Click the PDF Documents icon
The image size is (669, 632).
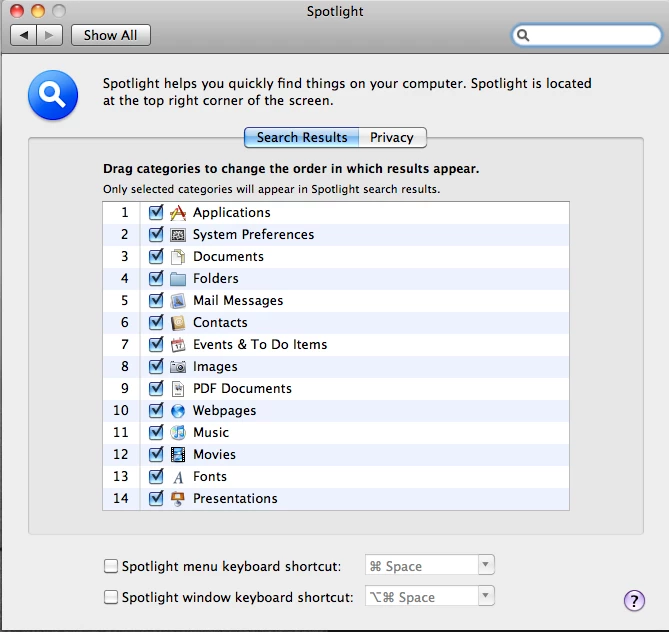(178, 389)
